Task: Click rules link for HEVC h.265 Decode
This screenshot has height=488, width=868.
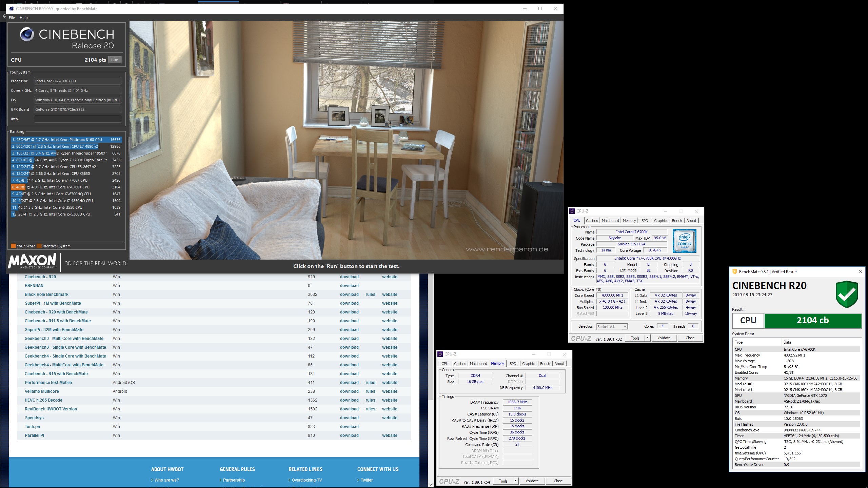Action: point(370,400)
